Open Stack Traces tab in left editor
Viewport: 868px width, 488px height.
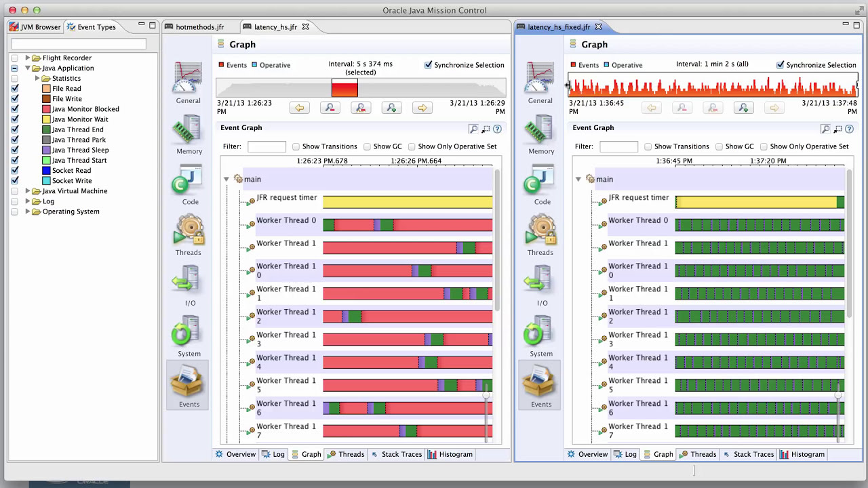396,454
